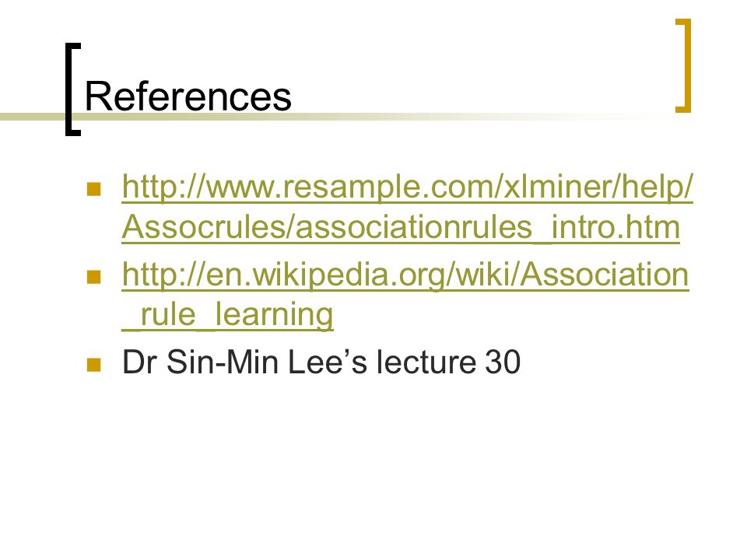Click the word Association ending the Wikipedia line
This screenshot has height=560, width=747.
(604, 275)
